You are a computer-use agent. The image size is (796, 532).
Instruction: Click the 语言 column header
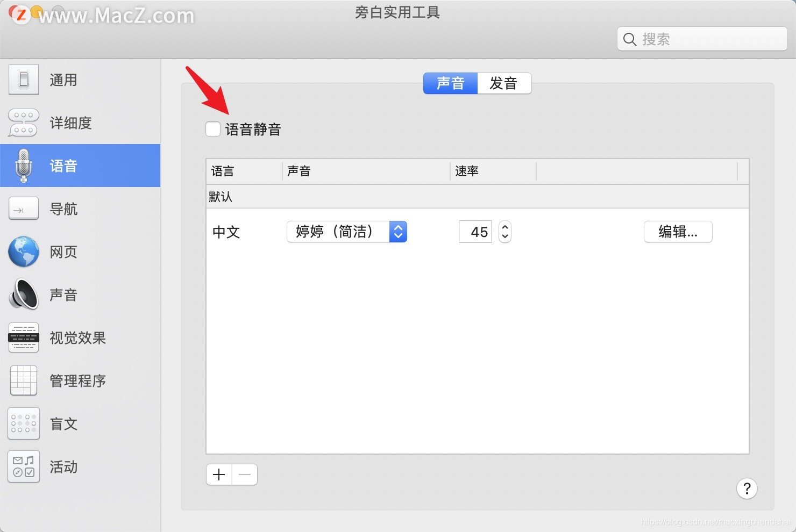tap(244, 171)
